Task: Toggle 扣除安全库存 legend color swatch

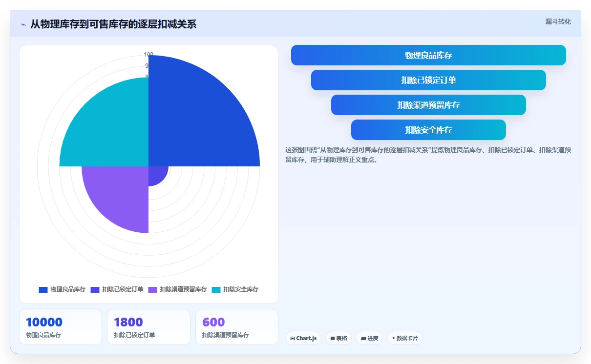Action: tap(216, 289)
